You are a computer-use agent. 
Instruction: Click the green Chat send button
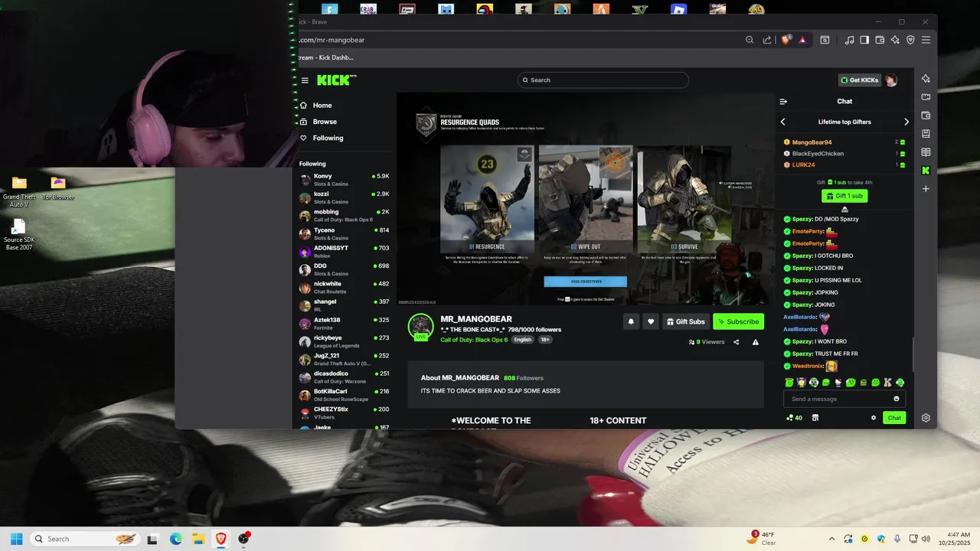click(893, 418)
